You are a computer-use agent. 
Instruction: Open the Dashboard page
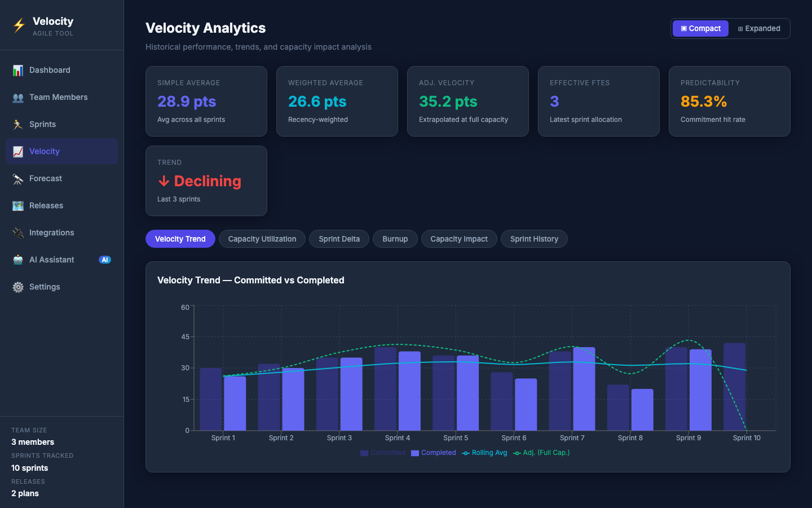pos(61,70)
